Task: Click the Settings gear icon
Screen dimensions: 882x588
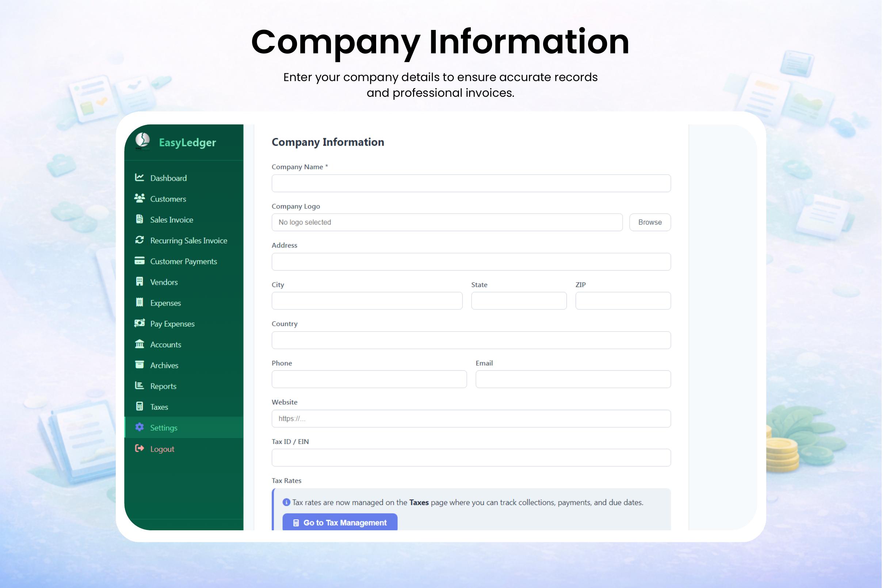Action: click(140, 427)
